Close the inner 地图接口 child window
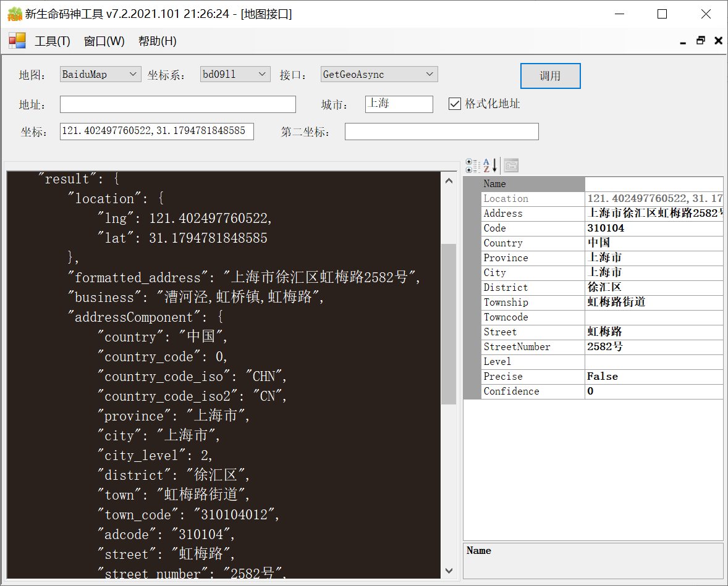 click(x=718, y=41)
